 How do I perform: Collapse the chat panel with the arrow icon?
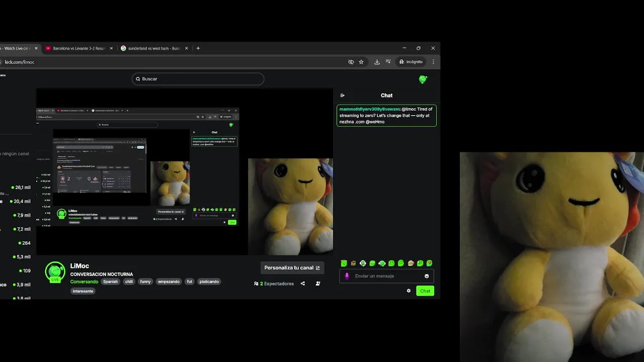click(342, 96)
